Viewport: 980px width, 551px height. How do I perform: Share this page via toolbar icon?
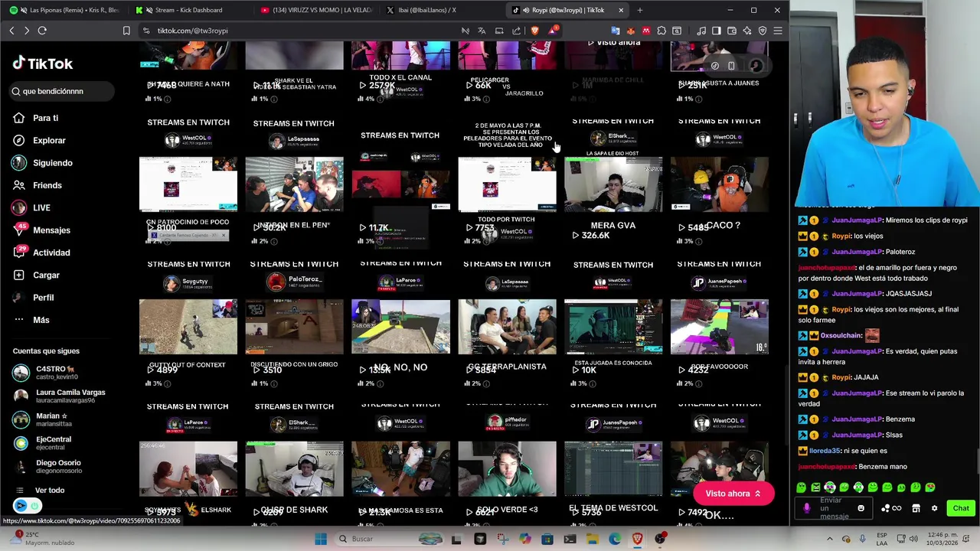[x=516, y=31]
